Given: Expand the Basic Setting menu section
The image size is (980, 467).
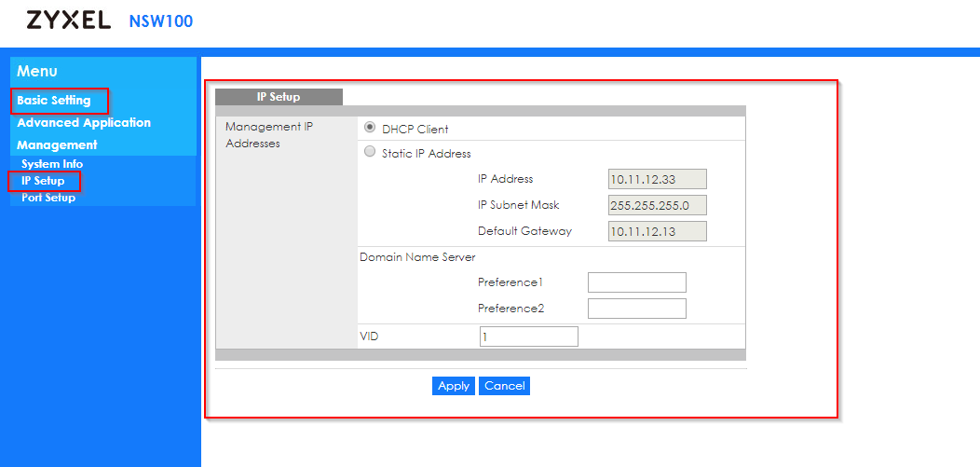Looking at the screenshot, I should point(54,101).
